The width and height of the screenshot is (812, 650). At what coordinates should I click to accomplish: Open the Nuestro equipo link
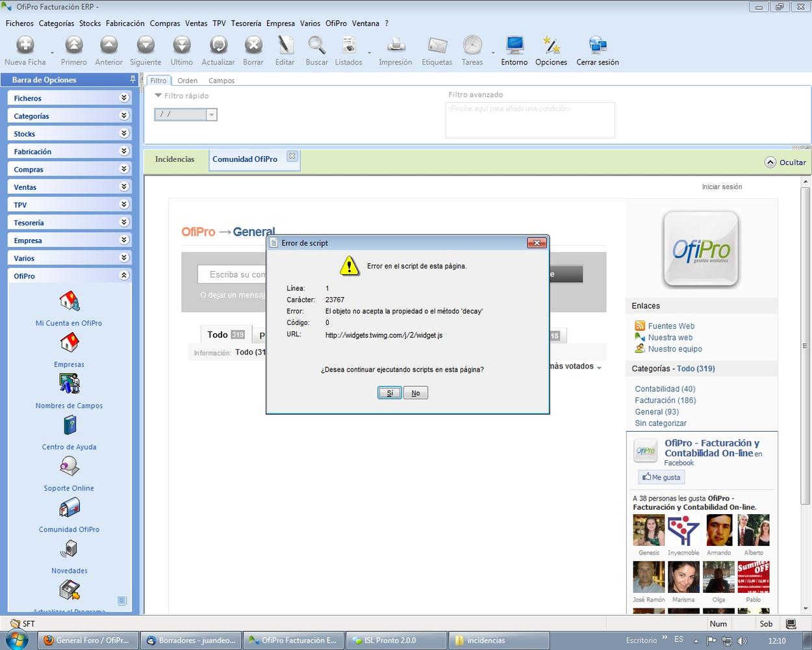[x=675, y=349]
